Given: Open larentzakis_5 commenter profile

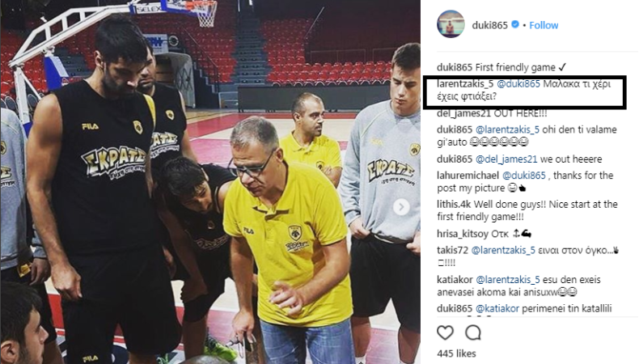Looking at the screenshot, I should tap(465, 84).
